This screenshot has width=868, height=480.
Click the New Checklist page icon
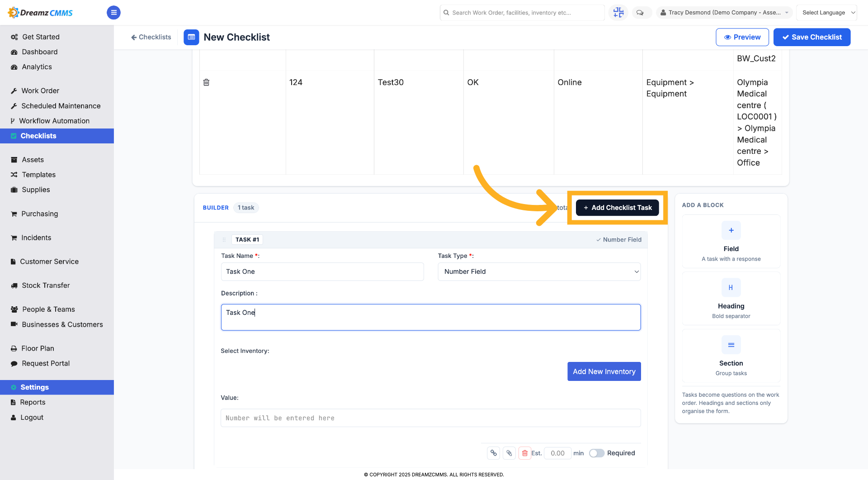[x=191, y=37]
